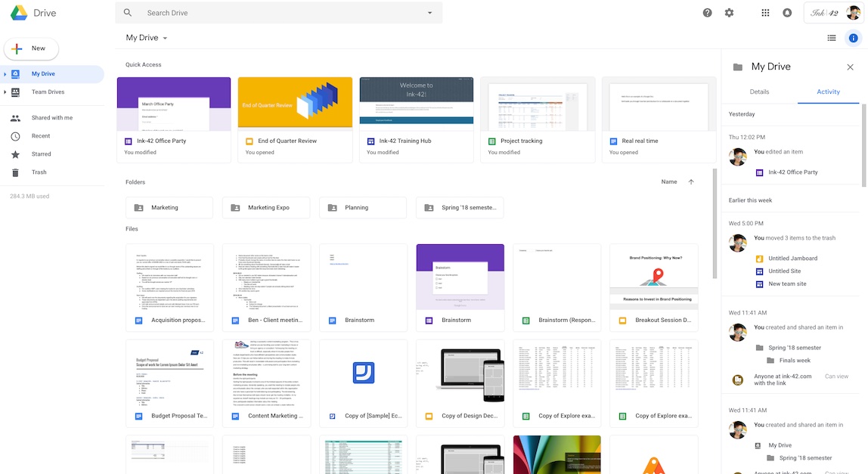This screenshot has height=474, width=868.
Task: Open the Google apps grid
Action: pos(765,12)
